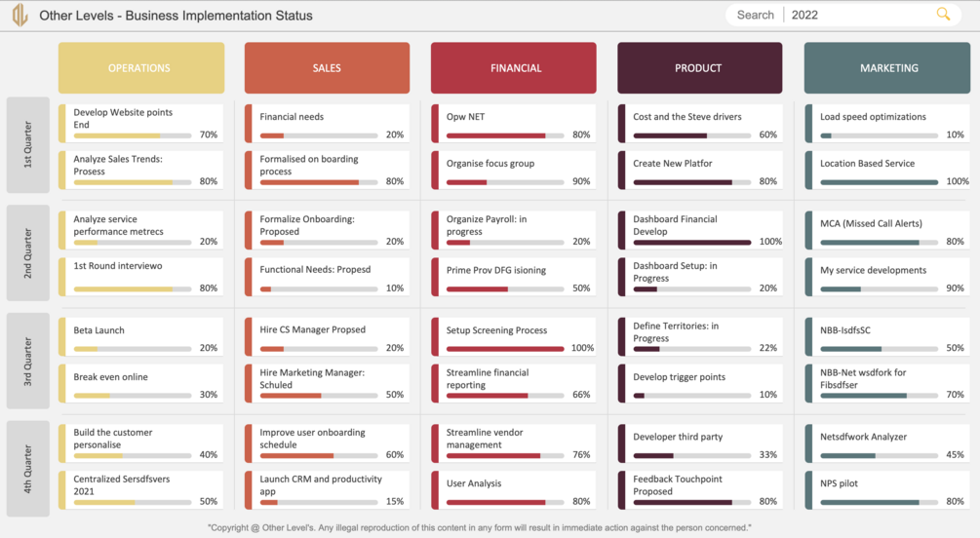Click the Other Levels logo icon
The width and height of the screenshot is (980, 538).
pyautogui.click(x=20, y=15)
